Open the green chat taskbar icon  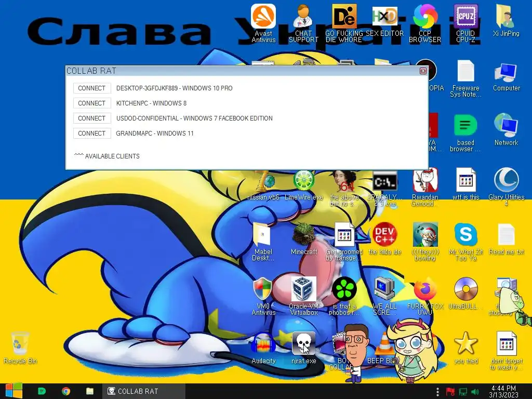pos(42,391)
